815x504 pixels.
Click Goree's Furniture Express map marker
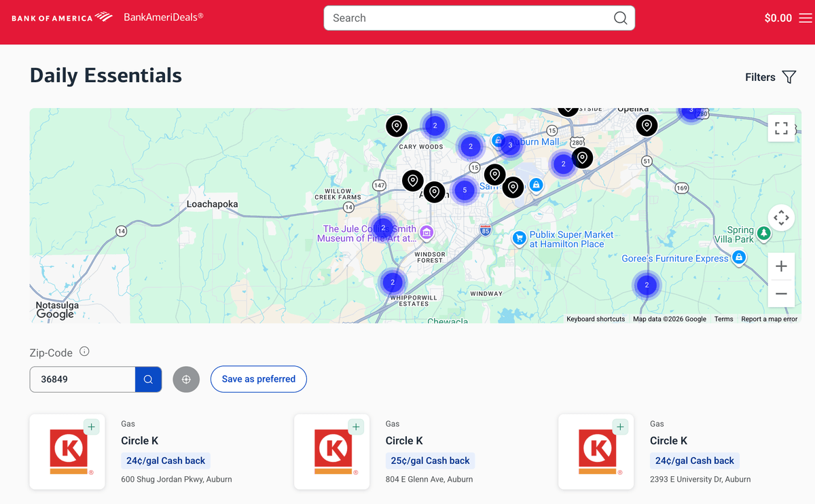[x=739, y=257]
